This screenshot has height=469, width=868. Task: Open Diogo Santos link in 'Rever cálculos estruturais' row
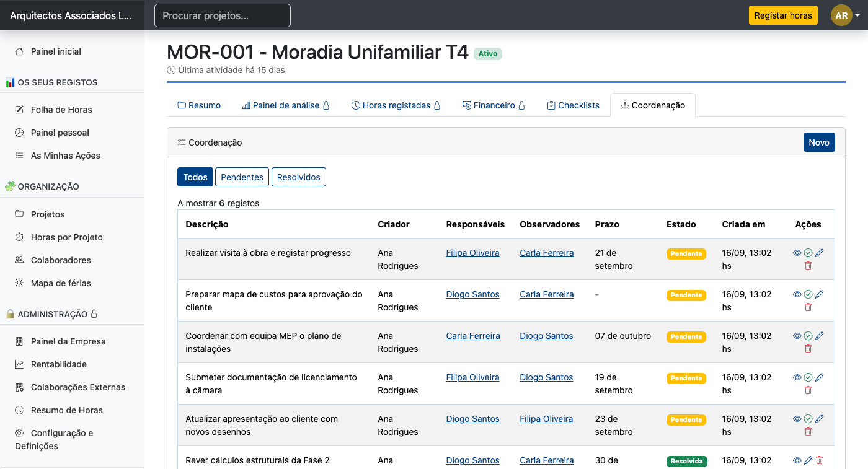coord(472,460)
